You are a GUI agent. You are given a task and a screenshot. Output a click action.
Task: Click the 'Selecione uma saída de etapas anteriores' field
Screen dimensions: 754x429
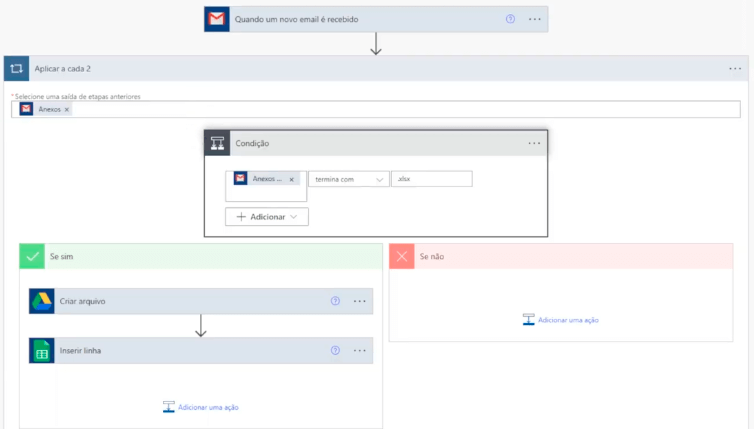coord(376,109)
